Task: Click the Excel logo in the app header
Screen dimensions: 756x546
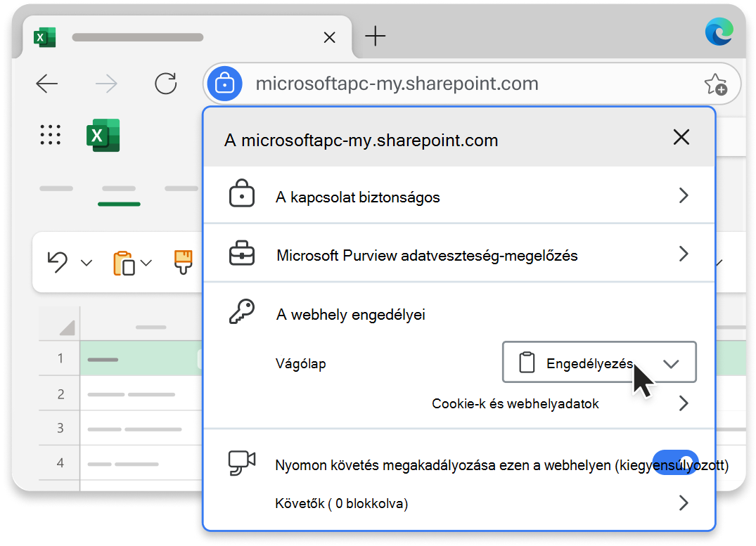Action: [x=103, y=136]
